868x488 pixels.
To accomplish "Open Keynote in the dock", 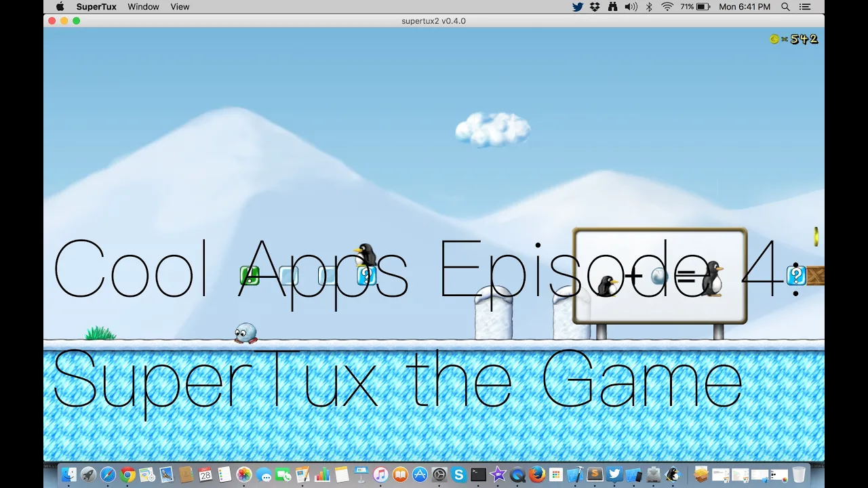I will 361,474.
